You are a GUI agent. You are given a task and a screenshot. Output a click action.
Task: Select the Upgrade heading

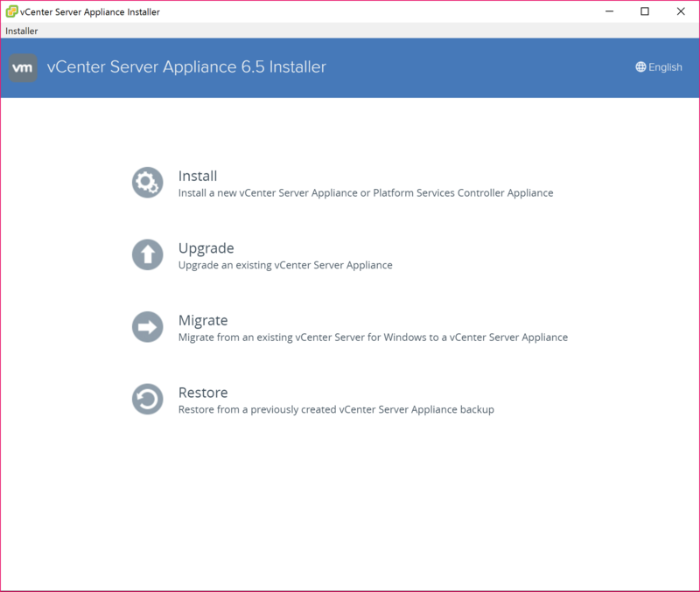point(206,248)
